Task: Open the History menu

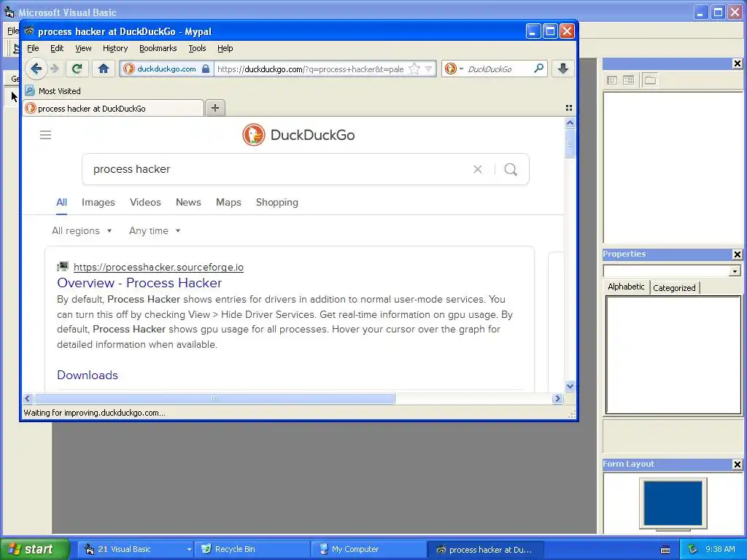Action: 115,48
